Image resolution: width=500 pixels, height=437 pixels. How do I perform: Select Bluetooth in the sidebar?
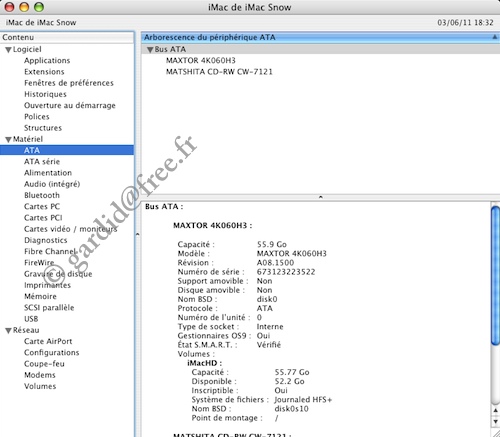[x=42, y=195]
